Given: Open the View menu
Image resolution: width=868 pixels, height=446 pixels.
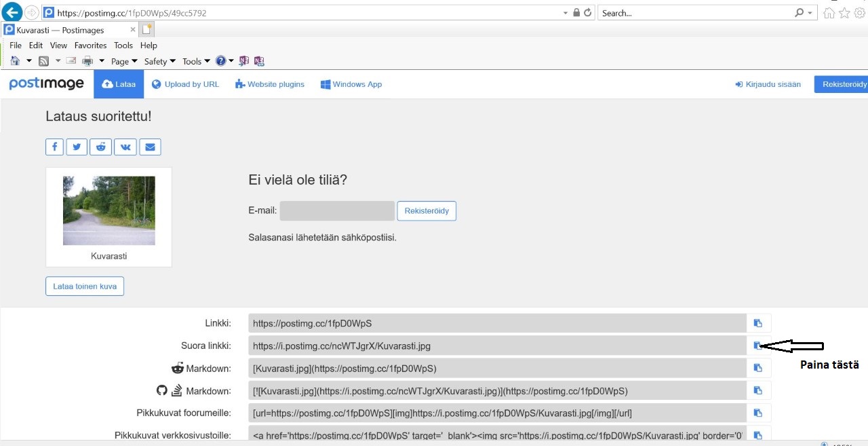Looking at the screenshot, I should (59, 45).
